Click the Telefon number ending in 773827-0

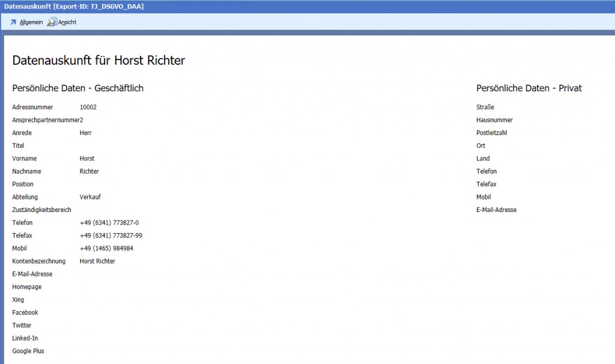tap(109, 223)
